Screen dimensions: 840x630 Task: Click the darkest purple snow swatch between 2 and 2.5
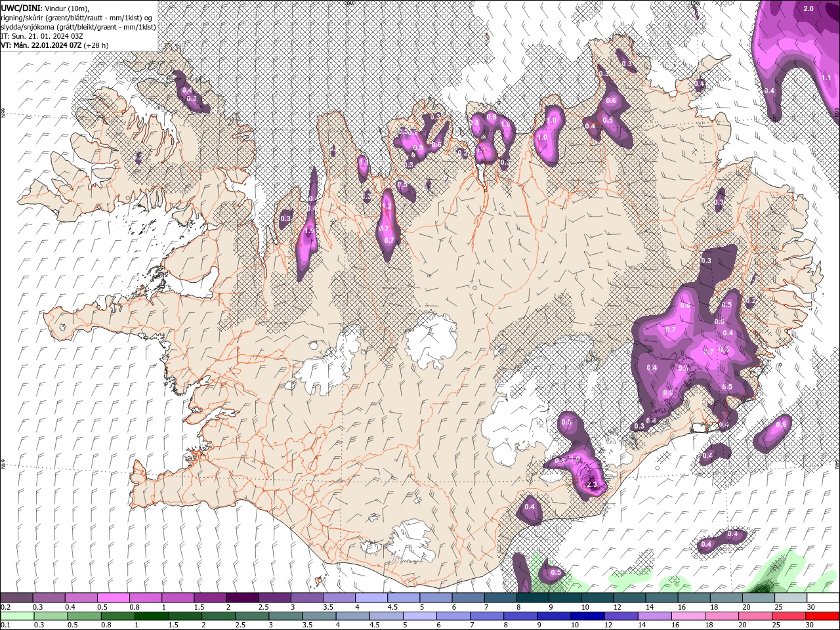coord(241,598)
